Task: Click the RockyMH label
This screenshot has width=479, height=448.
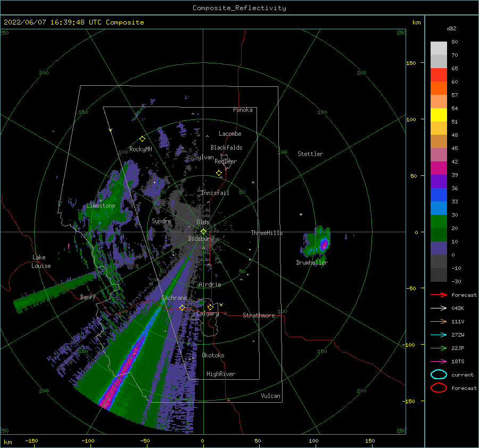Action: point(141,149)
